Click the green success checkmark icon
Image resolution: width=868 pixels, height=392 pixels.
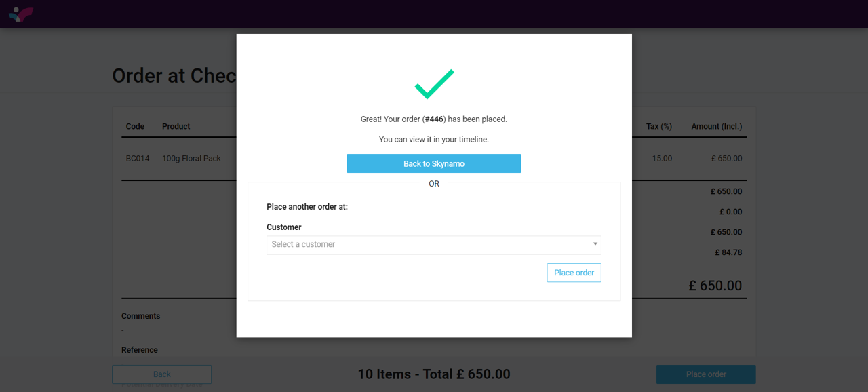434,83
